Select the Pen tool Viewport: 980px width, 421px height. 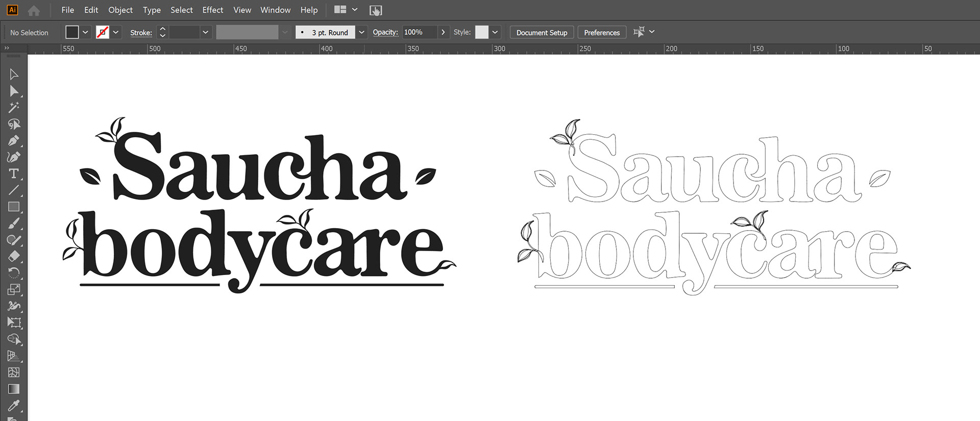(x=14, y=140)
